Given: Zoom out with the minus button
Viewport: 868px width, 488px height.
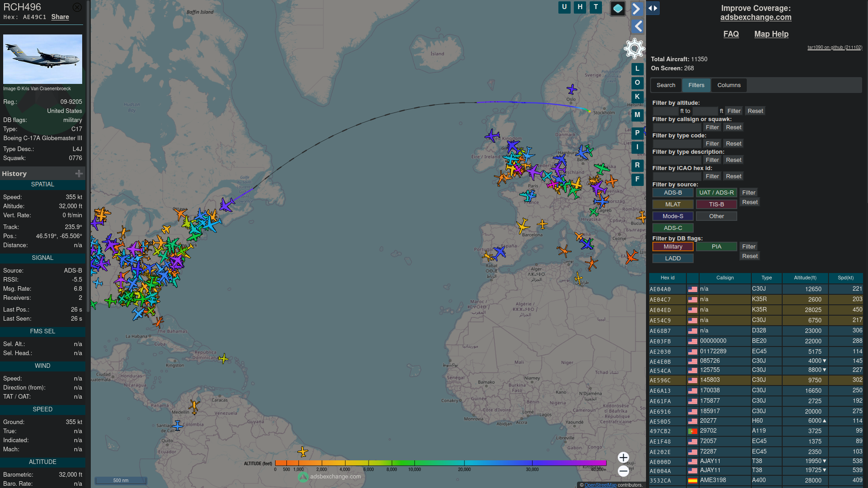Looking at the screenshot, I should [623, 471].
